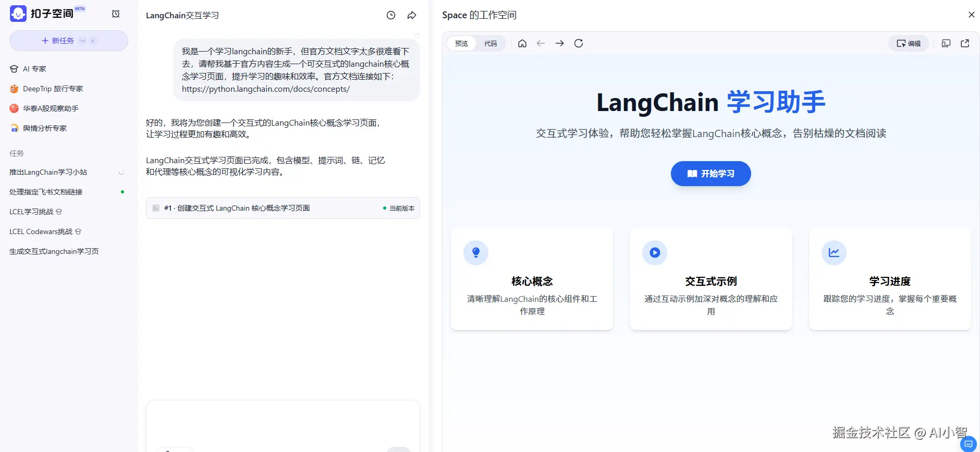Click the langchain docs URL in the message
This screenshot has width=980, height=452.
[x=266, y=89]
